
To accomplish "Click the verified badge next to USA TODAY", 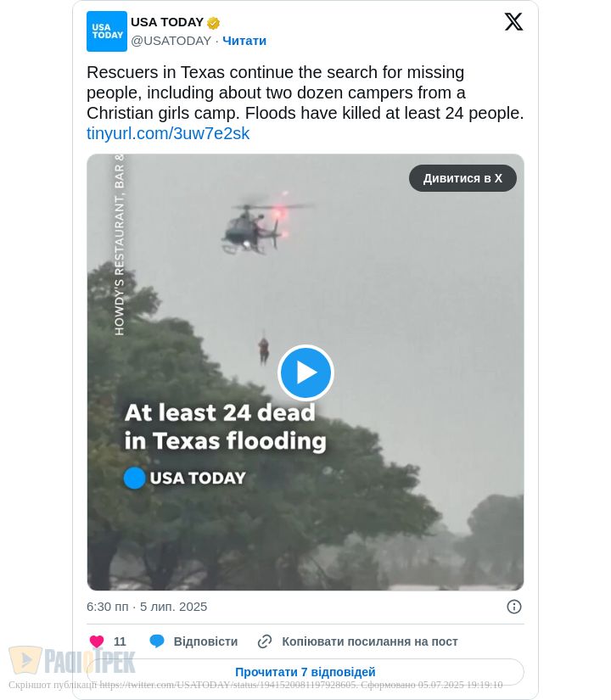I will tap(214, 22).
